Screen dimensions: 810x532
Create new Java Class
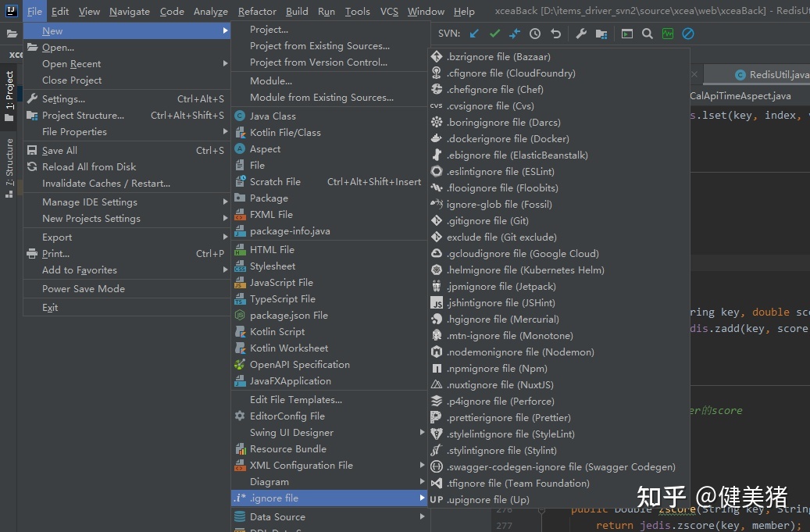tap(329, 116)
